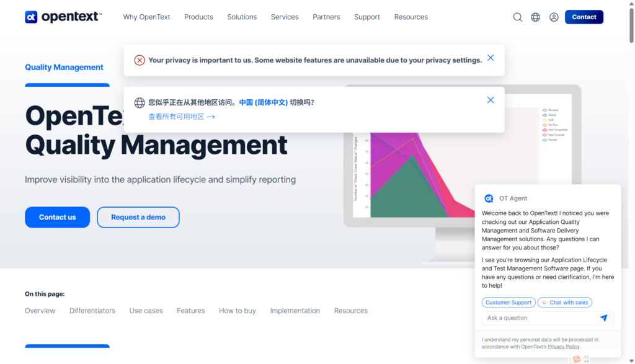The height and width of the screenshot is (364, 635).
Task: Click the orange S icon at bottom
Action: point(577,359)
